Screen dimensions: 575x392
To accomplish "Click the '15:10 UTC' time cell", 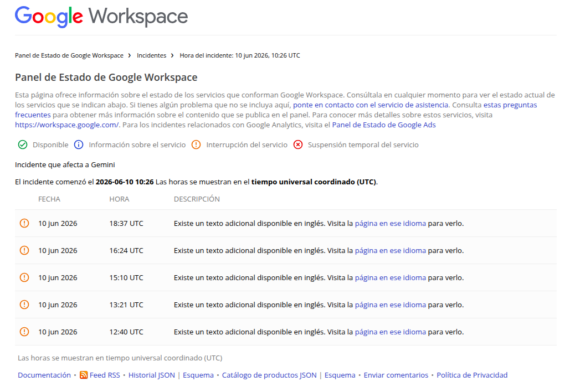I will tap(126, 278).
